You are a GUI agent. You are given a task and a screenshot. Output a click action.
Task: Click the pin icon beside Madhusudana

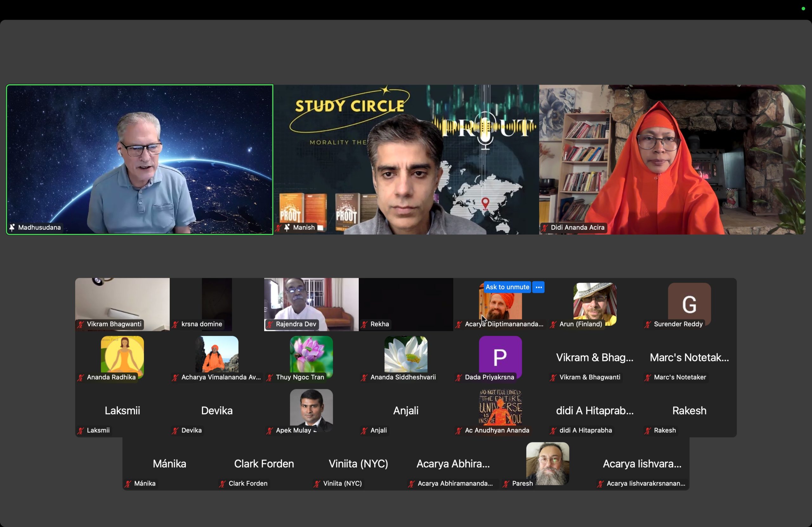point(12,227)
